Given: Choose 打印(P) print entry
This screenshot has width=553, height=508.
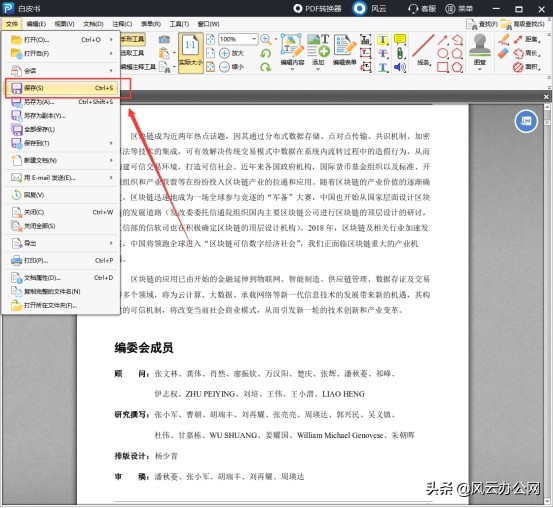Looking at the screenshot, I should pyautogui.click(x=61, y=261).
